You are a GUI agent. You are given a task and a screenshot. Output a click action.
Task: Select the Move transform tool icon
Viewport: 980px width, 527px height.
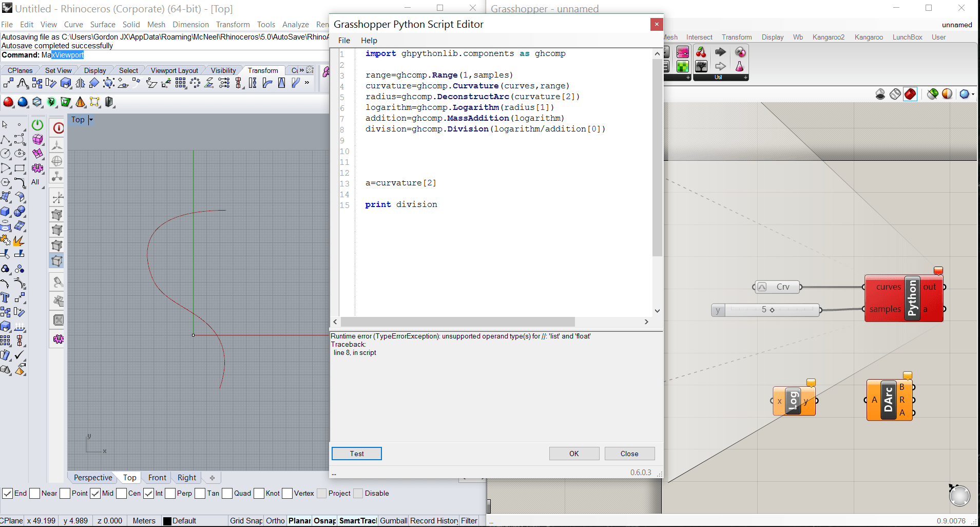[8, 83]
